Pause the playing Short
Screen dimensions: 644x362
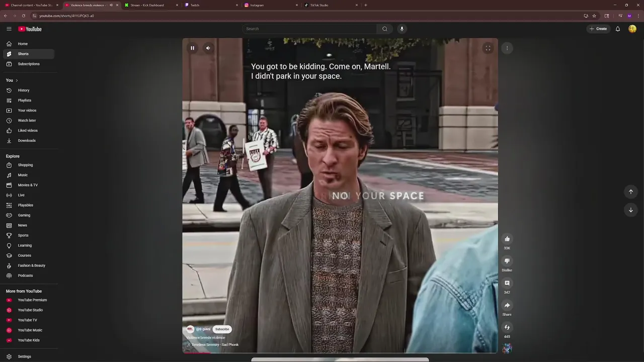pos(192,48)
